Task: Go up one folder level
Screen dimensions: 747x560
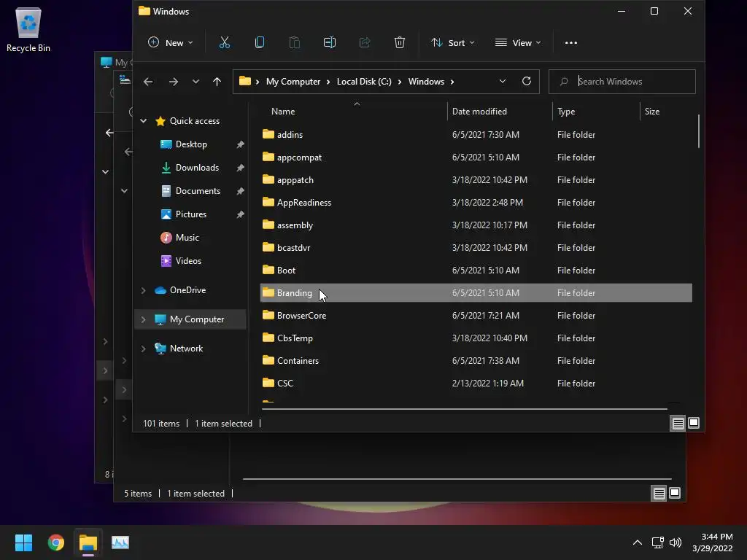Action: [217, 82]
